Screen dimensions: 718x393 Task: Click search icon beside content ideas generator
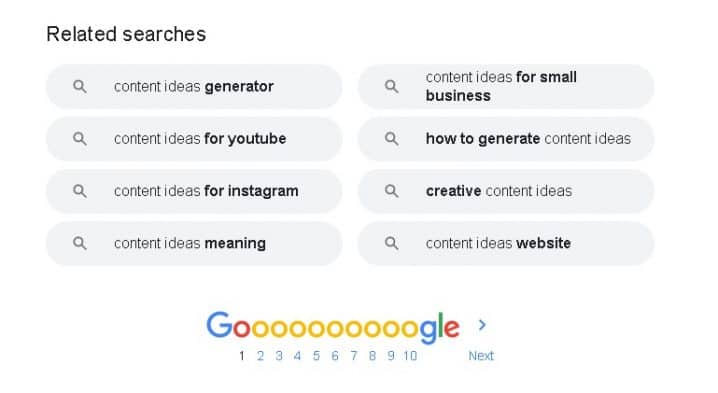pyautogui.click(x=80, y=86)
